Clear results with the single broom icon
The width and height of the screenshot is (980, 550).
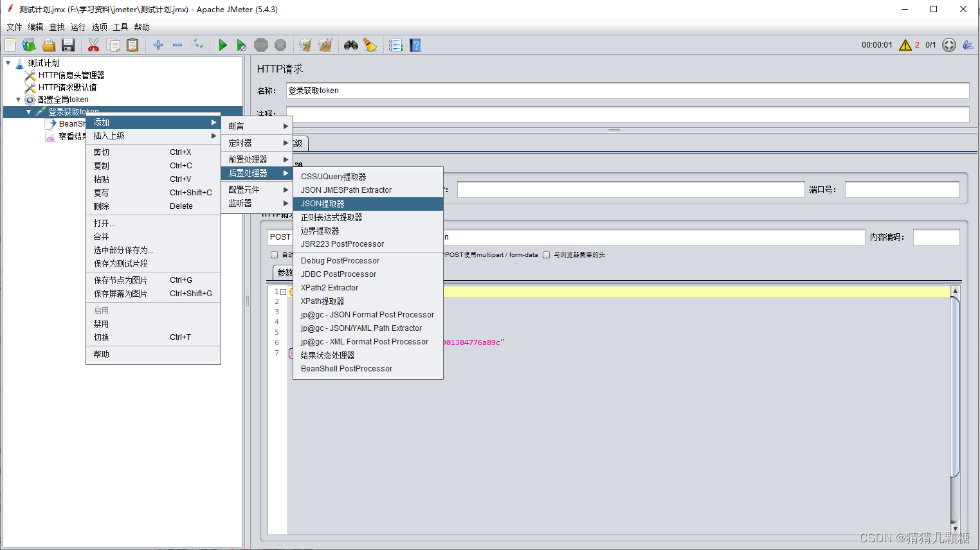point(305,45)
